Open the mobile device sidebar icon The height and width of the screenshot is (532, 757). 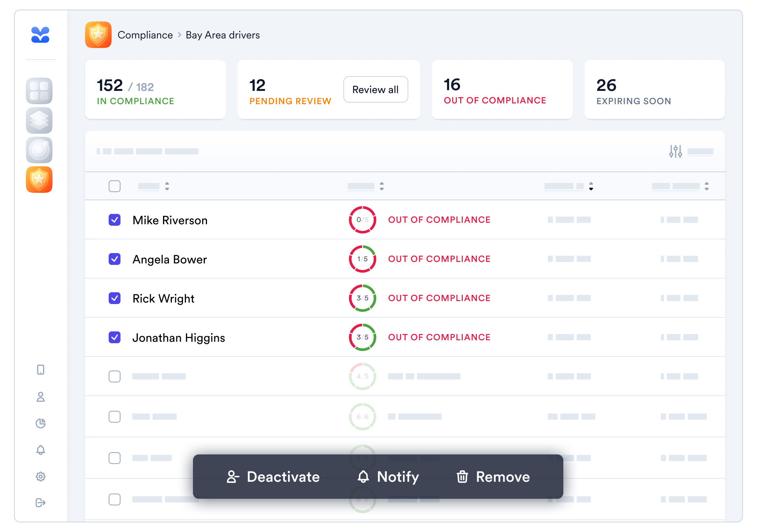tap(41, 370)
